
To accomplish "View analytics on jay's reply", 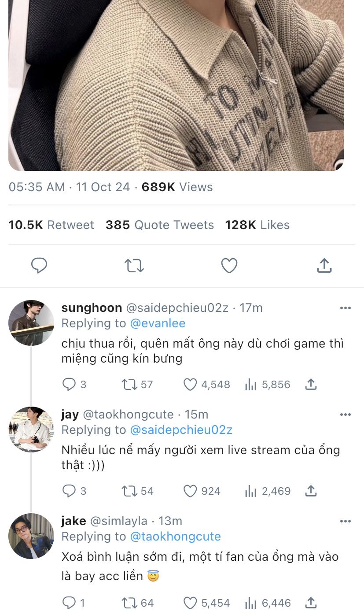I will point(250,491).
